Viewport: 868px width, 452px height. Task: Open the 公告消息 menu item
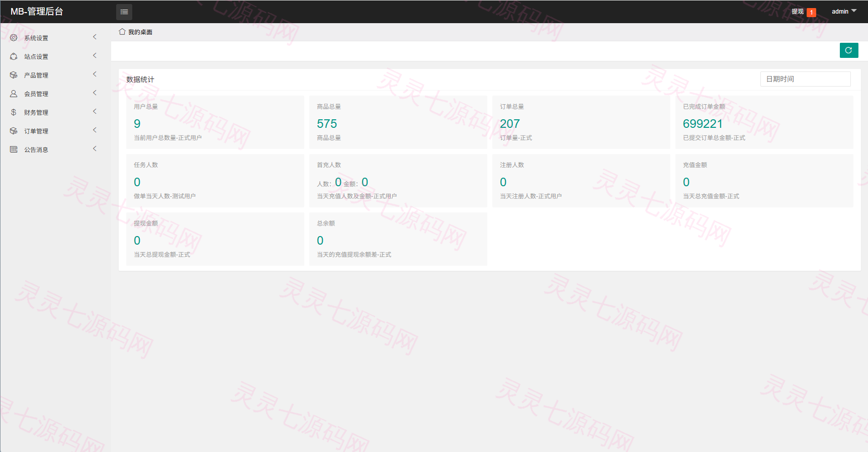(x=55, y=149)
